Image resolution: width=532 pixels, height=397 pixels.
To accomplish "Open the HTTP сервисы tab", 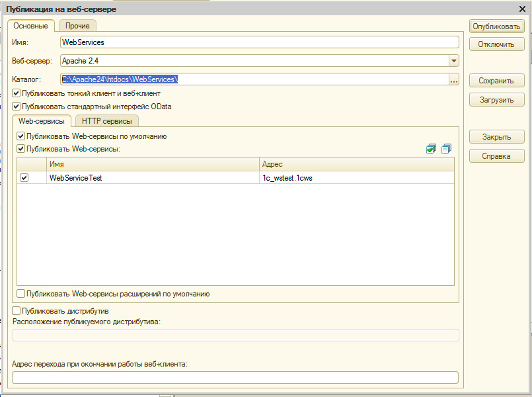I will click(x=107, y=121).
